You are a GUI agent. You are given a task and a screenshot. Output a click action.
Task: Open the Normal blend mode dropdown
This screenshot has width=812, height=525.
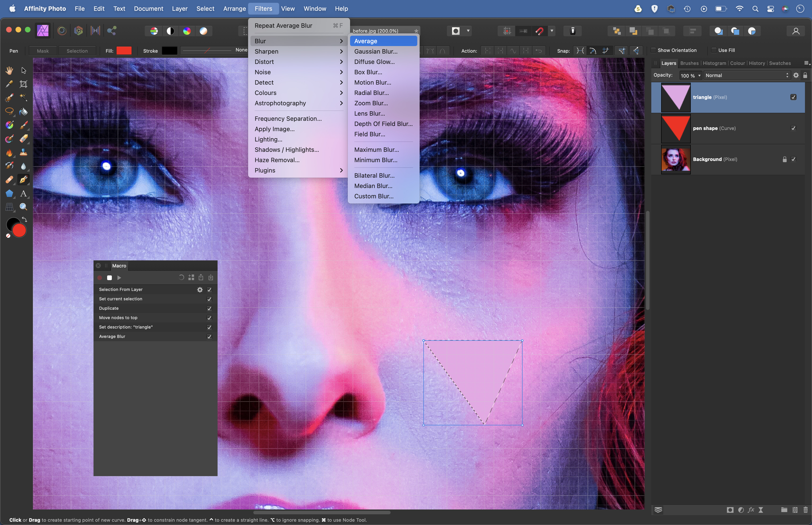pos(747,75)
